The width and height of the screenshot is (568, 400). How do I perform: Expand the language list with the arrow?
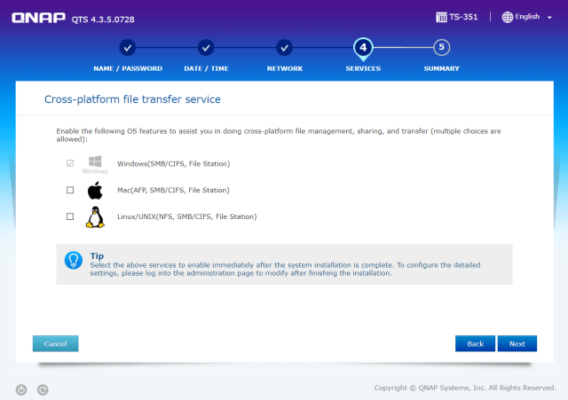550,17
